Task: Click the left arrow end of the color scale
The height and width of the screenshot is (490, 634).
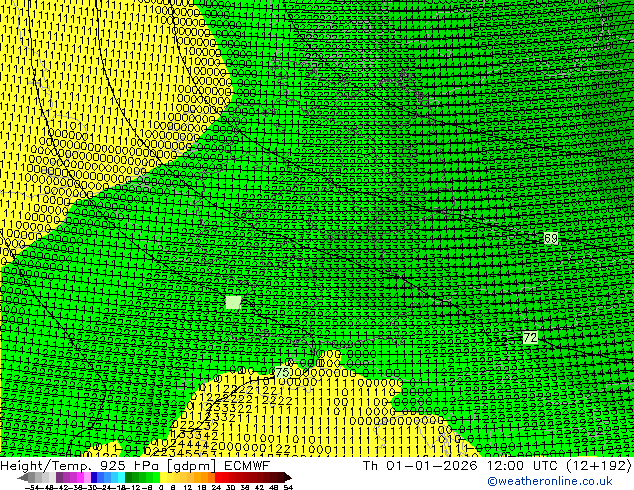Action: pyautogui.click(x=23, y=477)
